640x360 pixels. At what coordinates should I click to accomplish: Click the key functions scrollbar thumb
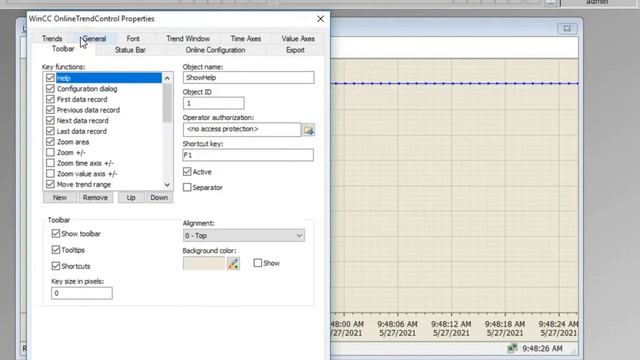167,103
